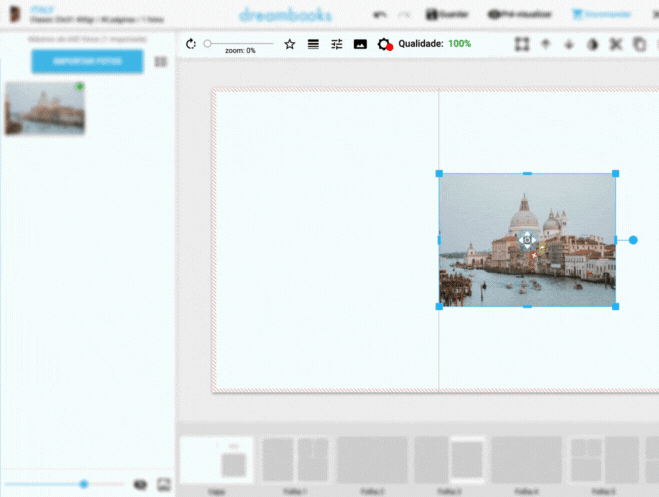Open the horizontal lines alignment icon
This screenshot has height=497, width=659.
[x=313, y=44]
